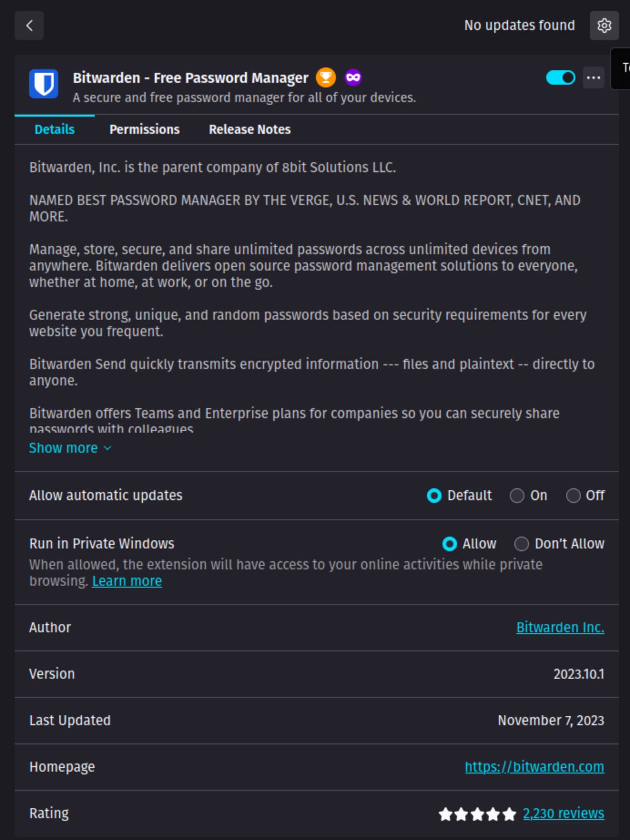The height and width of the screenshot is (840, 630).
Task: Select Default for automatic updates
Action: pos(434,496)
